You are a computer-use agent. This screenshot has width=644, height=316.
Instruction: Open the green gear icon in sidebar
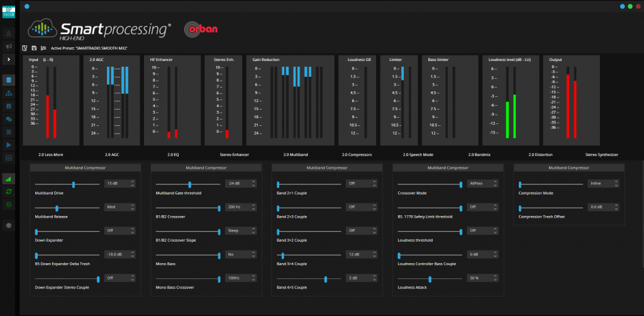(x=9, y=204)
